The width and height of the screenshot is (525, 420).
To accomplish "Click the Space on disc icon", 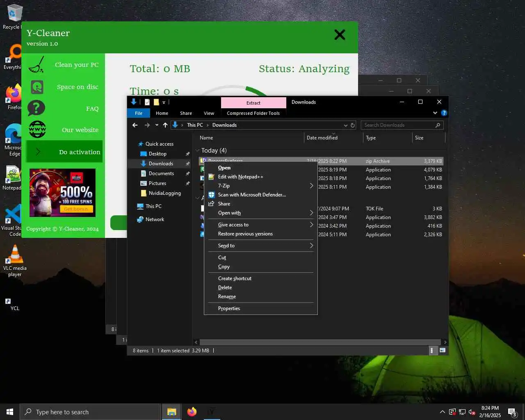I will tap(37, 87).
